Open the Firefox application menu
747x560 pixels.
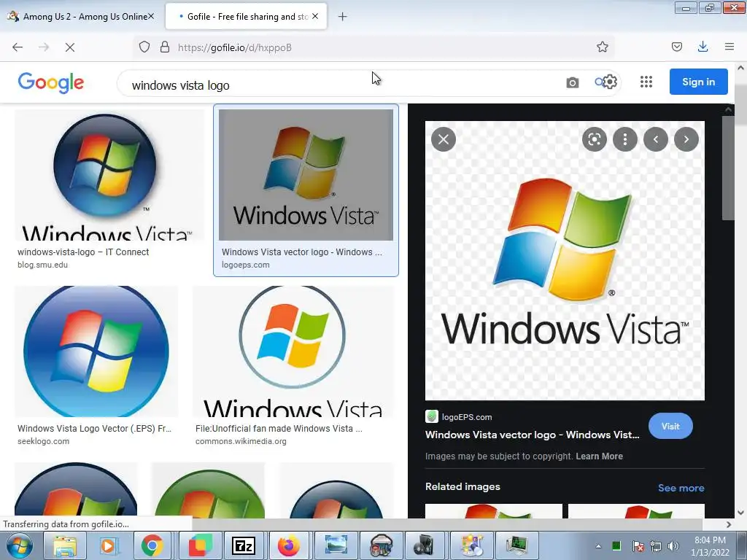pos(729,47)
